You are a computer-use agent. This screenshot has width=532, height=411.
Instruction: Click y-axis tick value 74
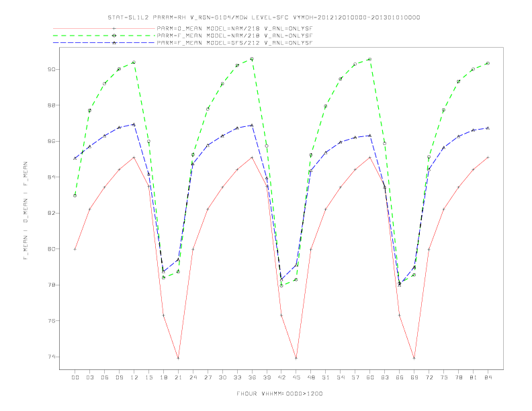pyautogui.click(x=52, y=357)
